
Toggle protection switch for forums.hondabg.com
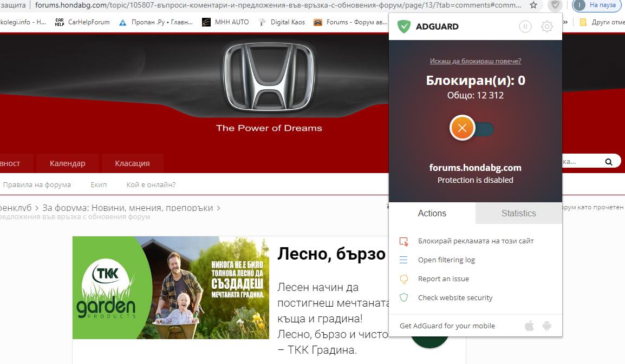[x=472, y=128]
